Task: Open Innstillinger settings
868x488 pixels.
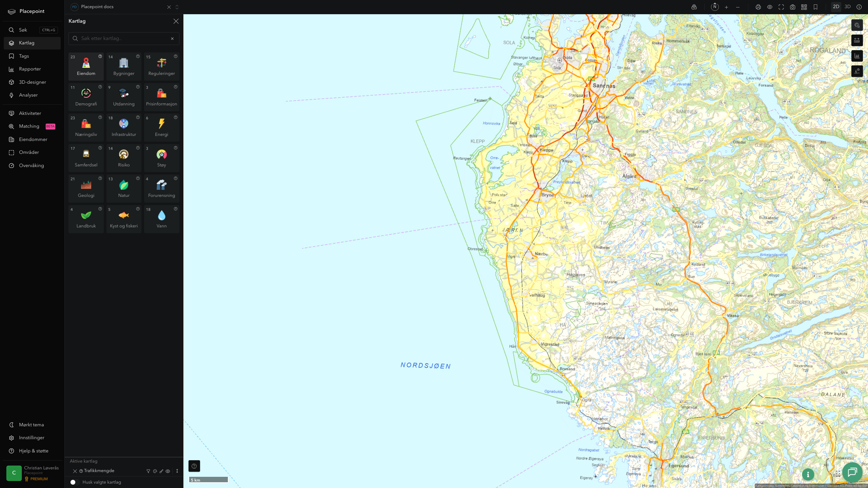Action: (32, 438)
